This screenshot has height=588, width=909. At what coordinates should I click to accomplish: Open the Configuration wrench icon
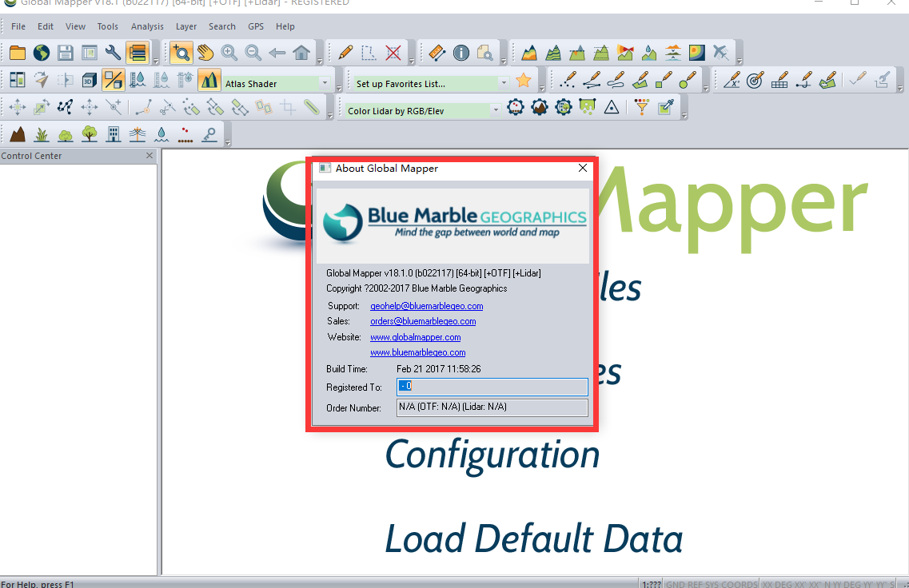(x=114, y=53)
